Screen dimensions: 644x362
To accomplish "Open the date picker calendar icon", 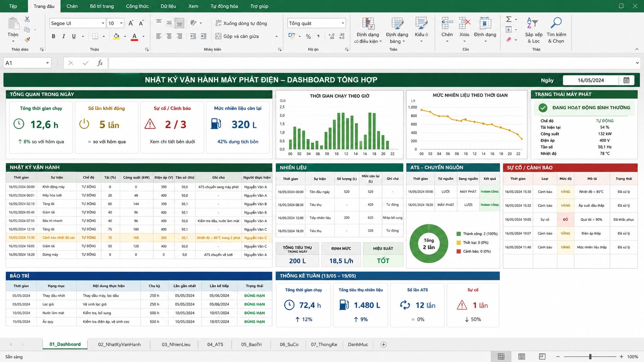I will (x=626, y=80).
